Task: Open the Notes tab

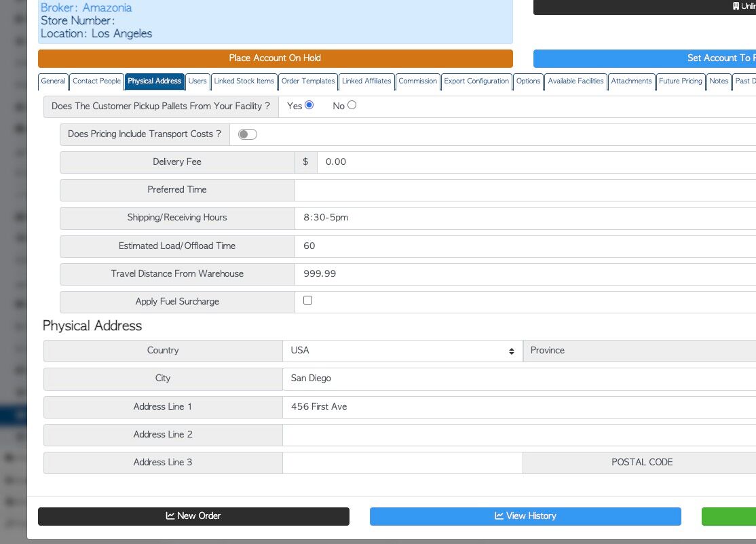Action: (x=719, y=81)
